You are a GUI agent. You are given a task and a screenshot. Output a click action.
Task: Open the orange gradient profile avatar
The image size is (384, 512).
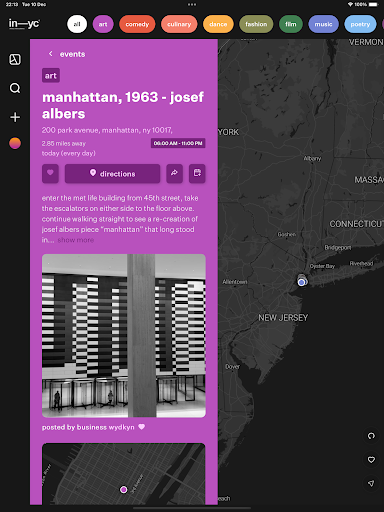15,143
